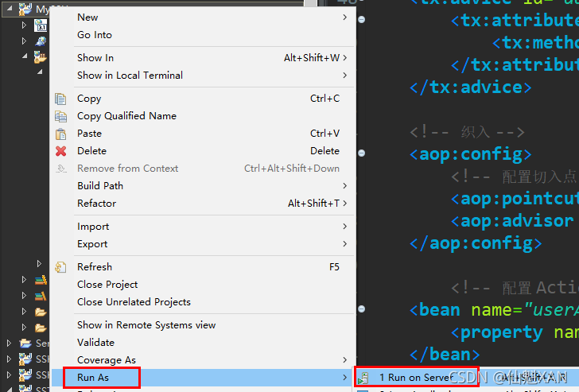Click the </tx:advice> closing tag
The width and height of the screenshot is (579, 392).
[471, 87]
